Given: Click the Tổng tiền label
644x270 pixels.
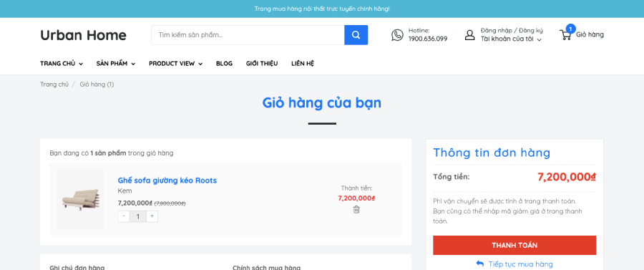Looking at the screenshot, I should (452, 177).
